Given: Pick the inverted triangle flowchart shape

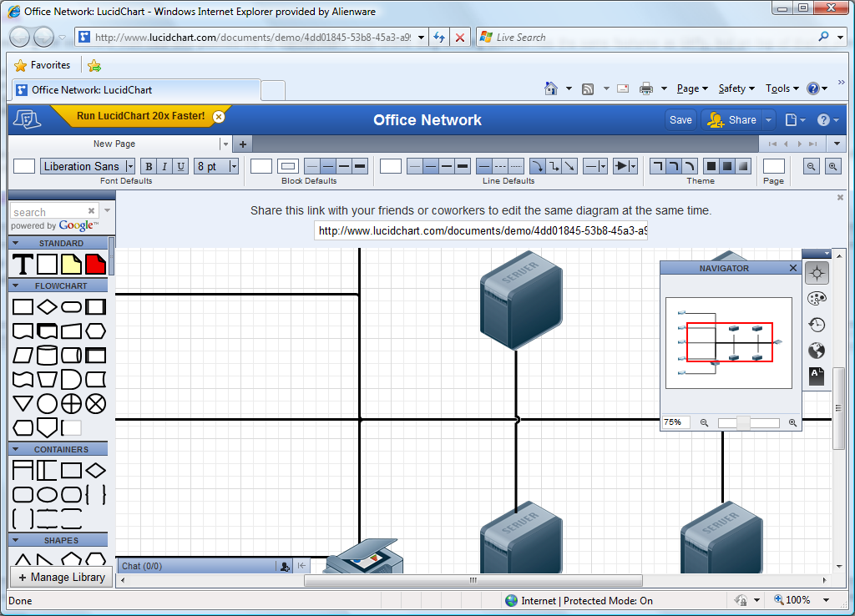Looking at the screenshot, I should click(x=23, y=404).
